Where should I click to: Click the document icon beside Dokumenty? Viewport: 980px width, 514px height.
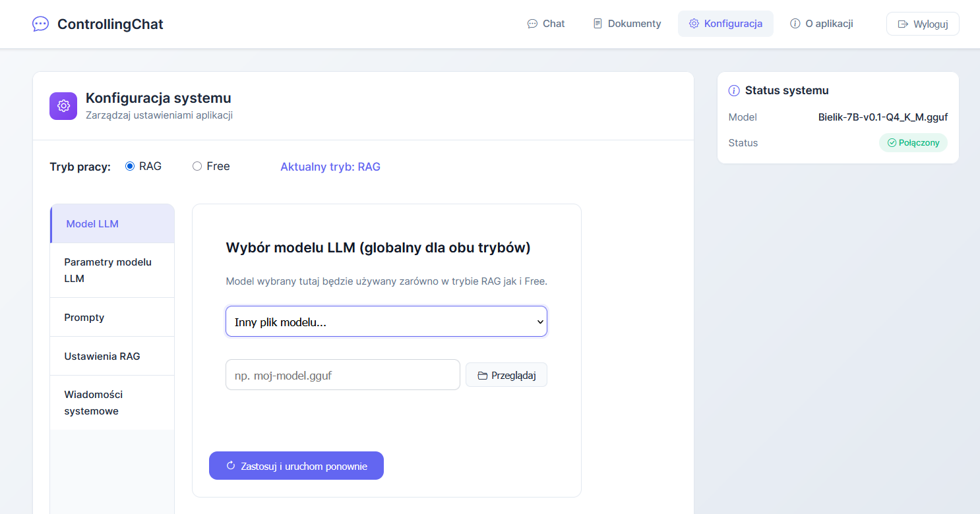[x=597, y=24]
